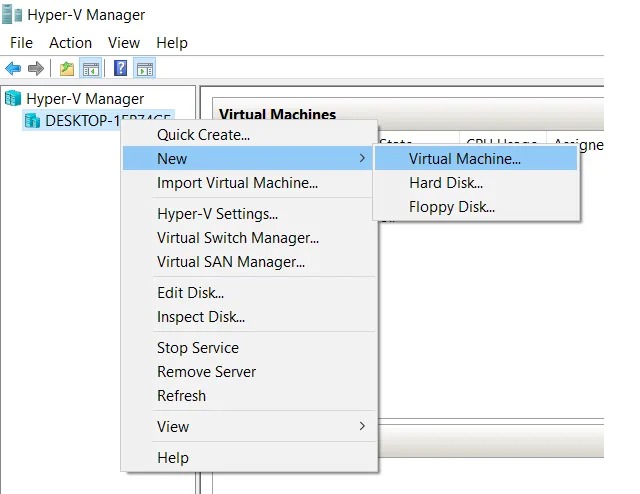The height and width of the screenshot is (494, 640).
Task: Click Stop Service in context menu
Action: click(247, 347)
